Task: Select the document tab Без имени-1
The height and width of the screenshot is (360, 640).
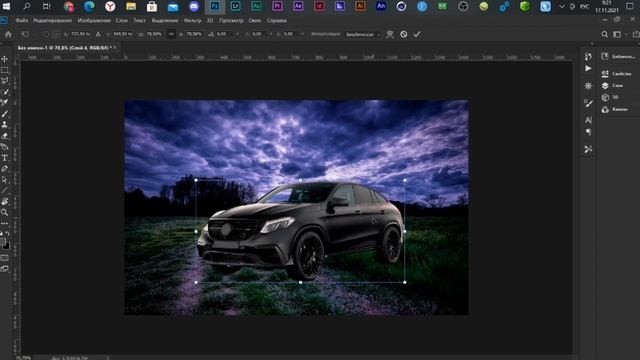Action: 64,48
